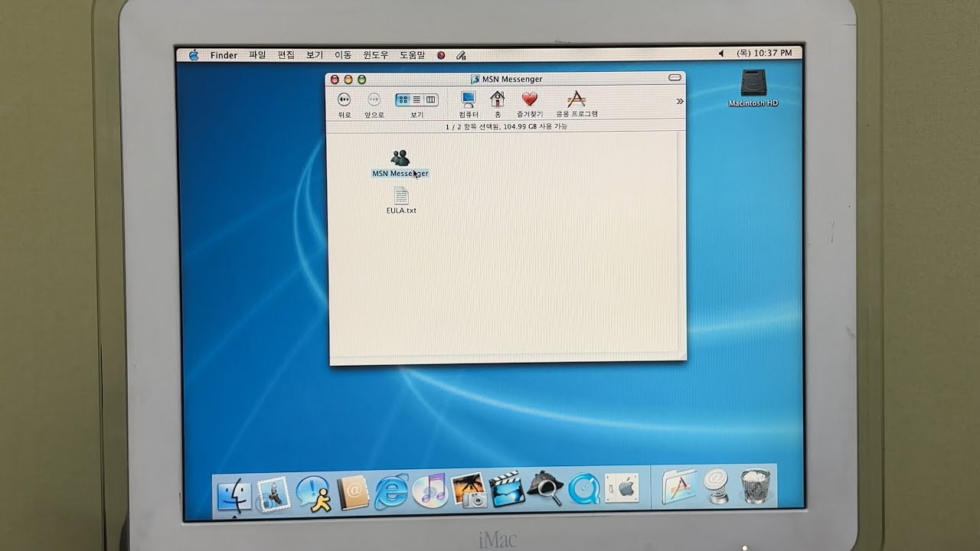Image resolution: width=980 pixels, height=551 pixels.
Task: Launch QuickTime Player from Dock
Action: 586,488
